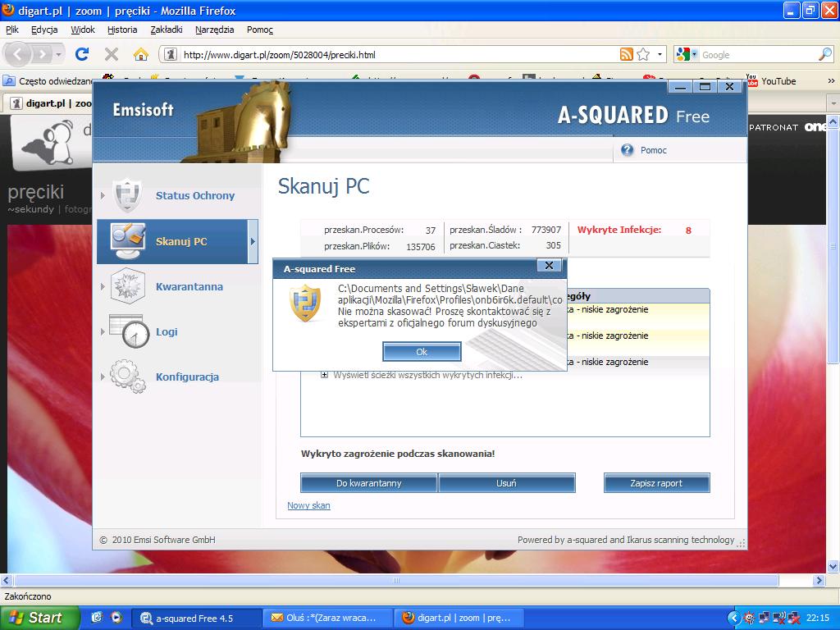Open the Plik menu
This screenshot has width=840, height=630.
(11, 30)
